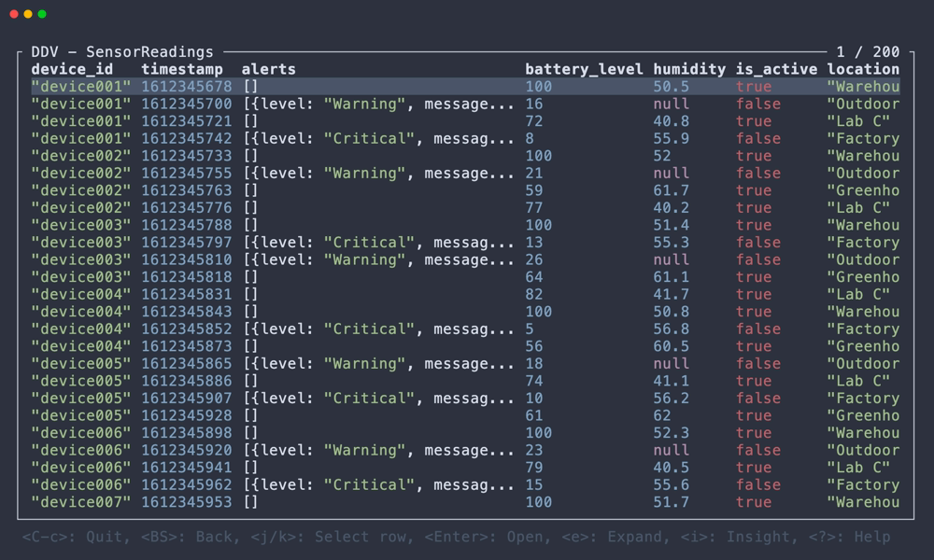Click humidity value 56.8
This screenshot has height=560, width=934.
tap(671, 329)
